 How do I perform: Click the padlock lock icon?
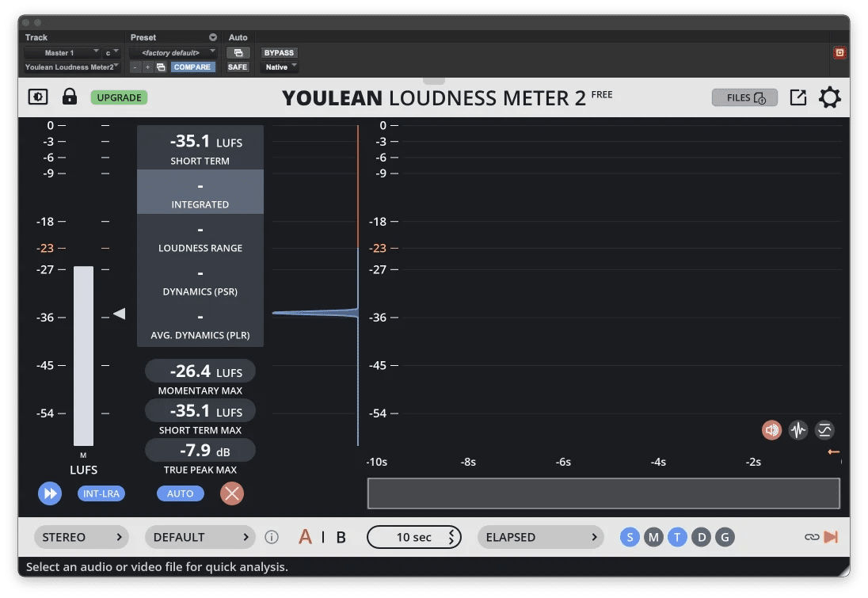[x=69, y=97]
